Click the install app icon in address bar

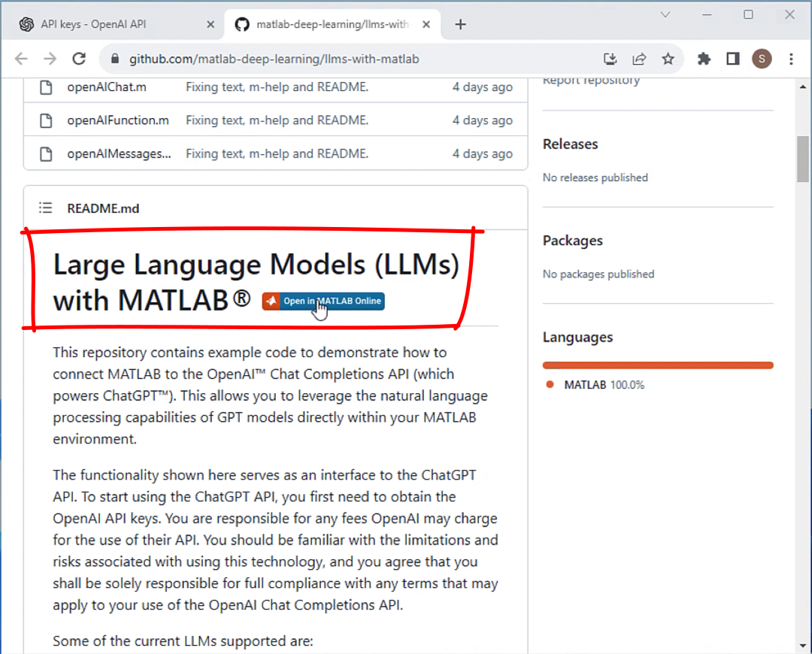(x=611, y=59)
